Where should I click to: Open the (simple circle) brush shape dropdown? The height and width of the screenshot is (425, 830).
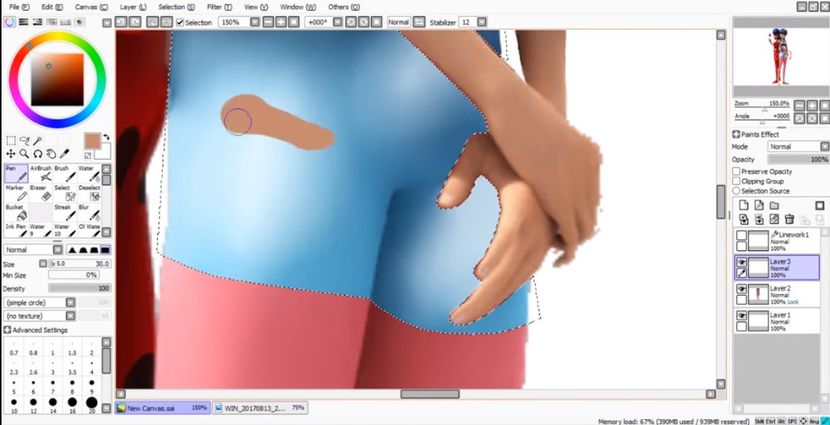click(46, 302)
